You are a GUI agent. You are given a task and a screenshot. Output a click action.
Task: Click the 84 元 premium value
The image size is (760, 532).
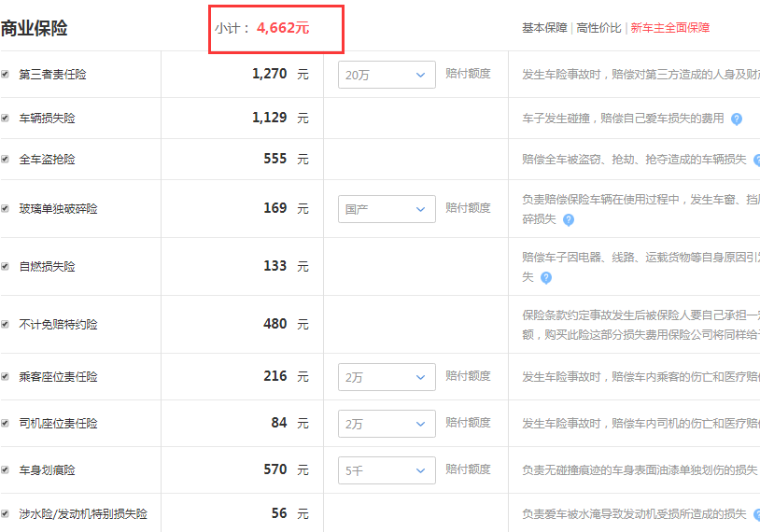pos(289,423)
